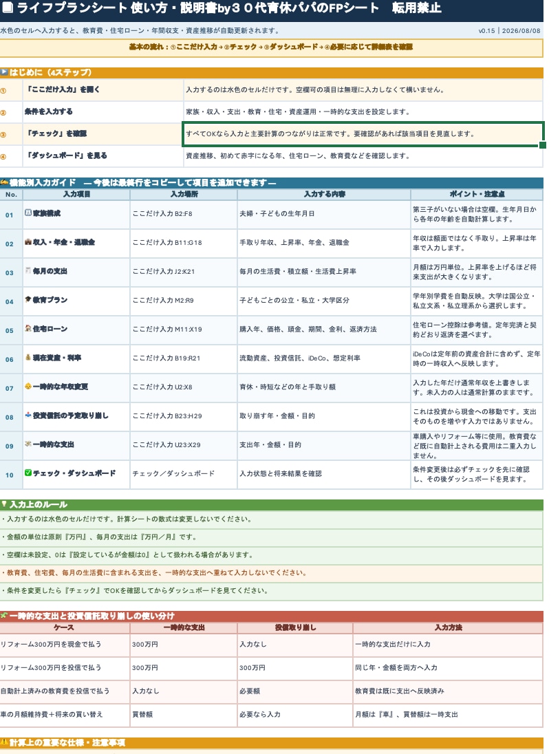Screen dimensions: 560x754
Task: Select the ポイント・注意点 column header
Action: click(477, 194)
